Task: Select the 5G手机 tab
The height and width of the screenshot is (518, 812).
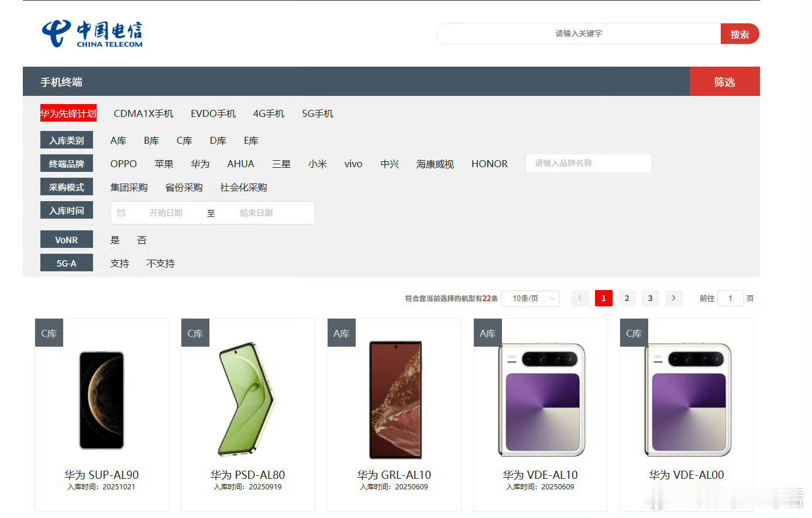Action: (x=318, y=113)
